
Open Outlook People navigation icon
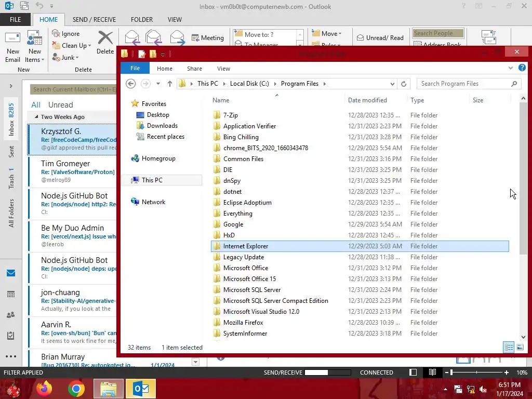tap(11, 314)
